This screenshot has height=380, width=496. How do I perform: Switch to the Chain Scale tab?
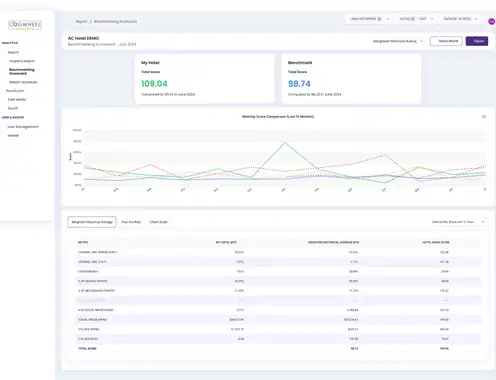(158, 222)
